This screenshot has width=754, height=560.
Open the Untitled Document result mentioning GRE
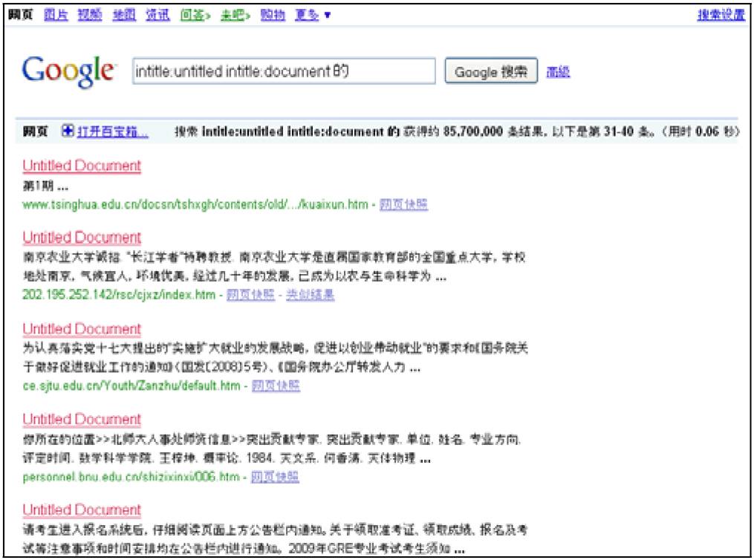[x=82, y=509]
